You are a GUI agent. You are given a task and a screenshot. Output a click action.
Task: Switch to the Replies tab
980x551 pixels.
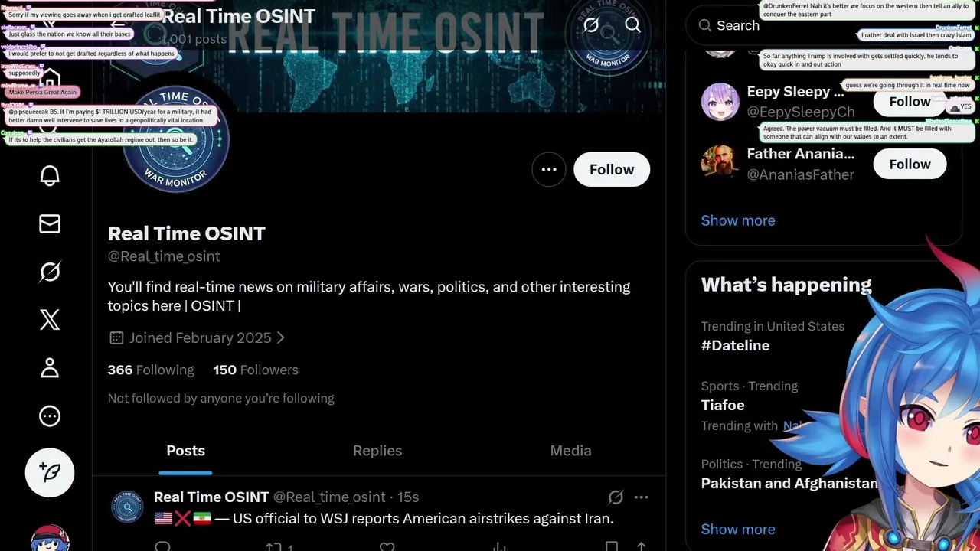[x=377, y=451]
